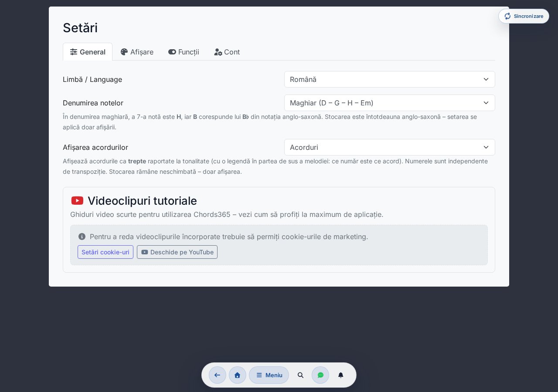Click the note explaining Hungarian note naming
The height and width of the screenshot is (392, 558).
point(270,122)
